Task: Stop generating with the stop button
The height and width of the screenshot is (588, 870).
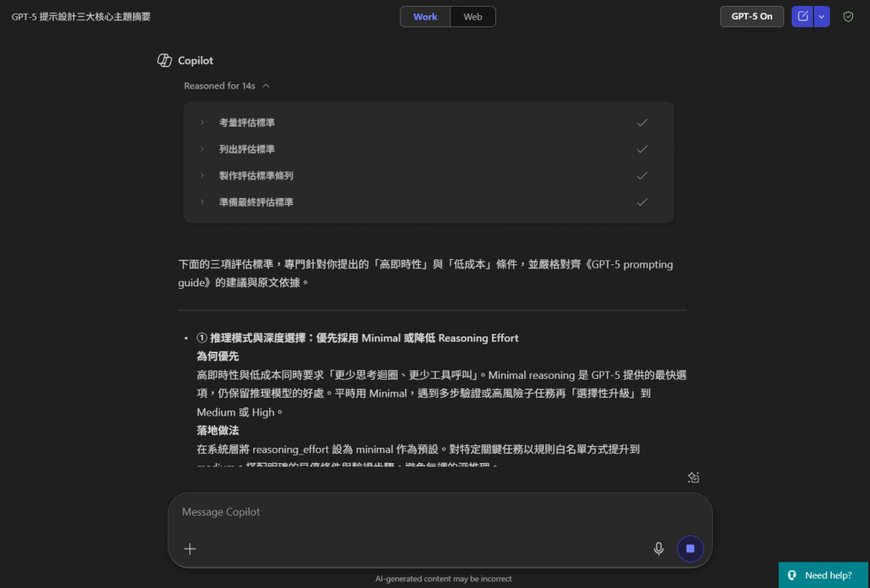Action: click(690, 549)
